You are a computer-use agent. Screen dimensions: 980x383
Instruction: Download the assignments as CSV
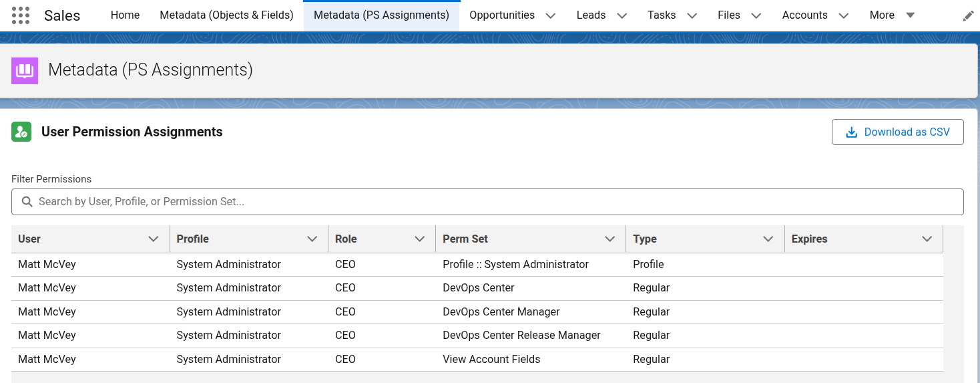coord(897,132)
